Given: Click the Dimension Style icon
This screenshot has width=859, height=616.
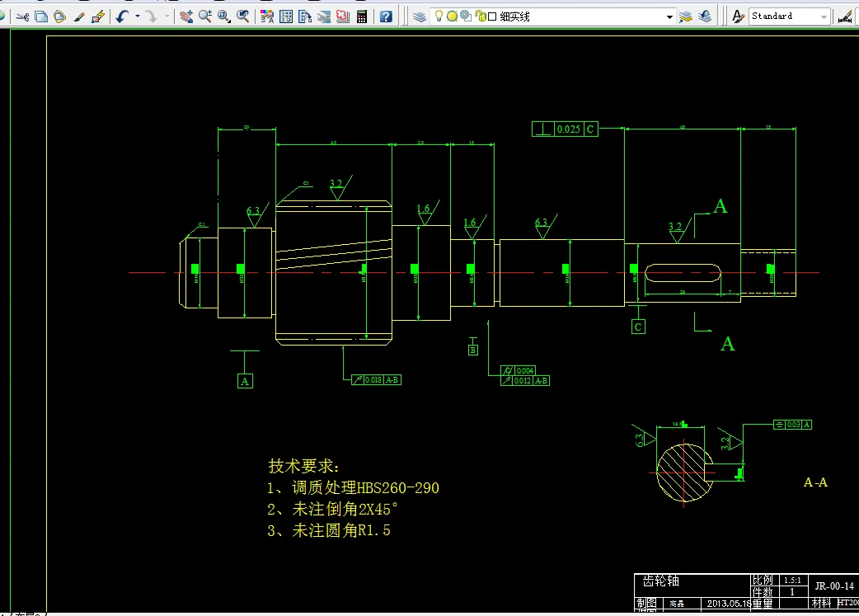Looking at the screenshot, I should tap(845, 16).
